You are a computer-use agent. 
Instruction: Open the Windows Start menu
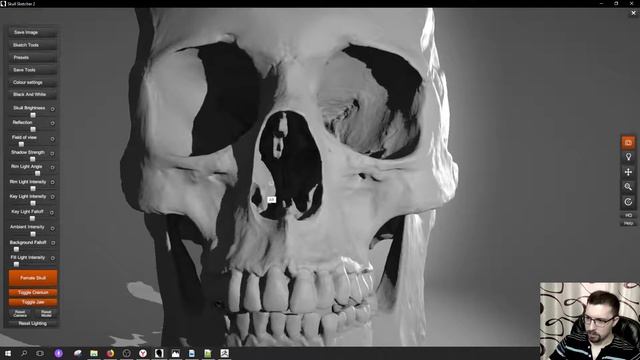click(8, 353)
